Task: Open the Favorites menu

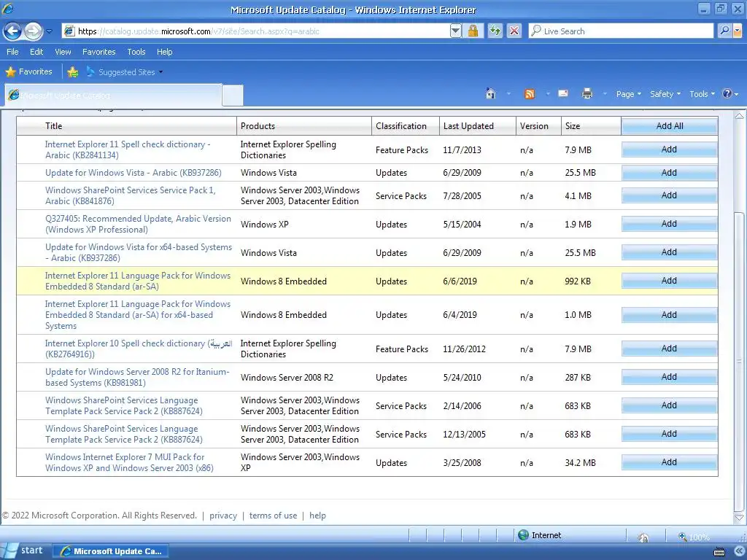Action: [x=98, y=52]
